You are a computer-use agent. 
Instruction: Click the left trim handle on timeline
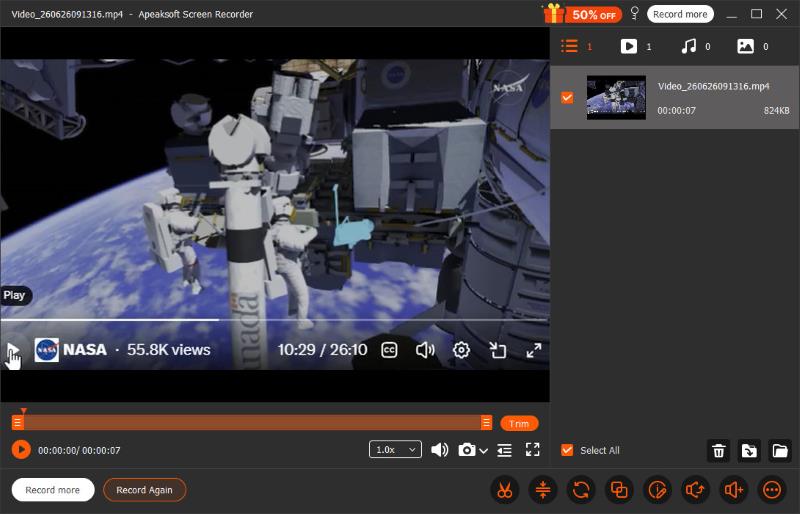pyautogui.click(x=17, y=423)
